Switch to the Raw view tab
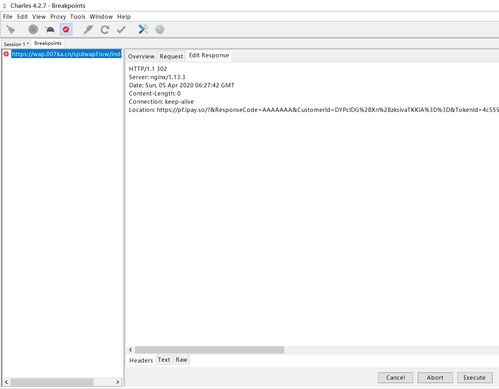 181,360
